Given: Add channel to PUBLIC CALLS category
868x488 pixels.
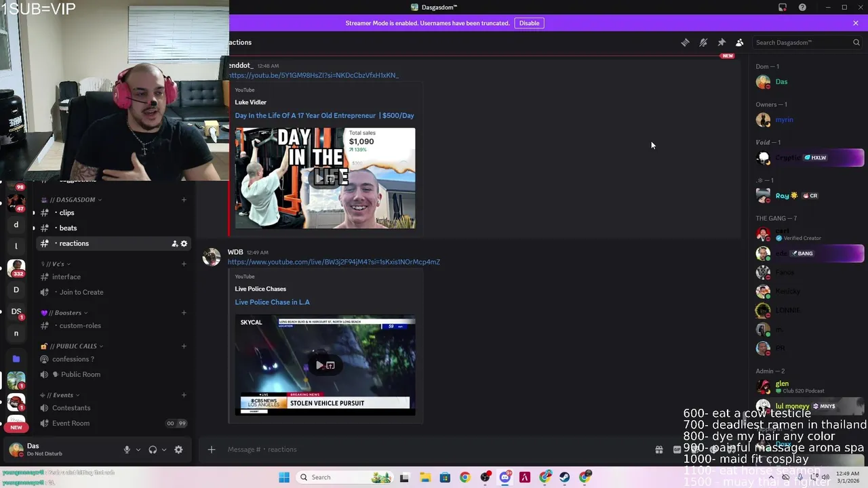Looking at the screenshot, I should [184, 346].
